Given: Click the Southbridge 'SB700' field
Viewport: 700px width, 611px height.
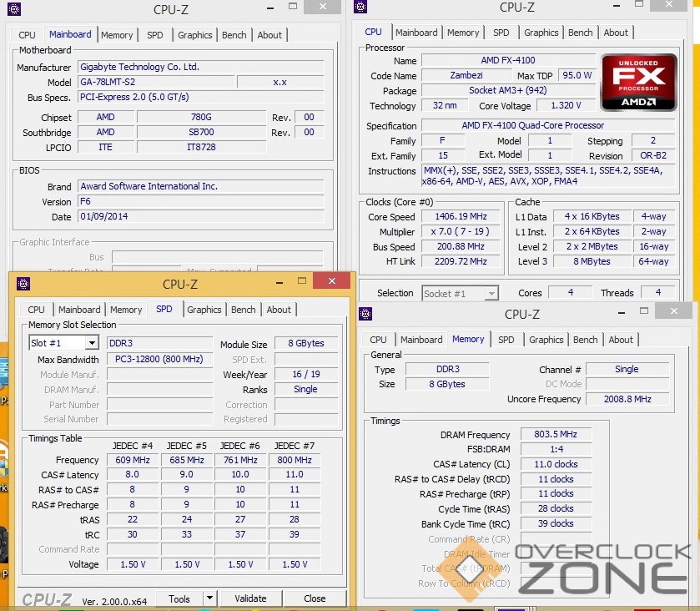Looking at the screenshot, I should [201, 132].
